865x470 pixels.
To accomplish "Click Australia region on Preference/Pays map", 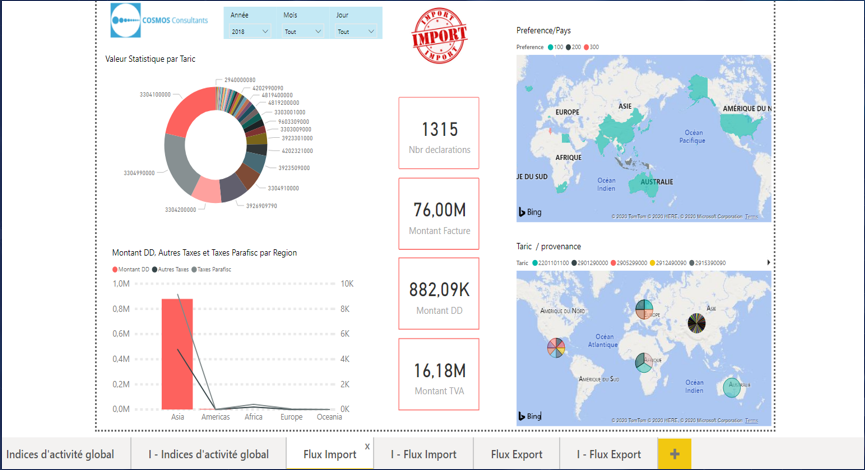I will tap(645, 186).
